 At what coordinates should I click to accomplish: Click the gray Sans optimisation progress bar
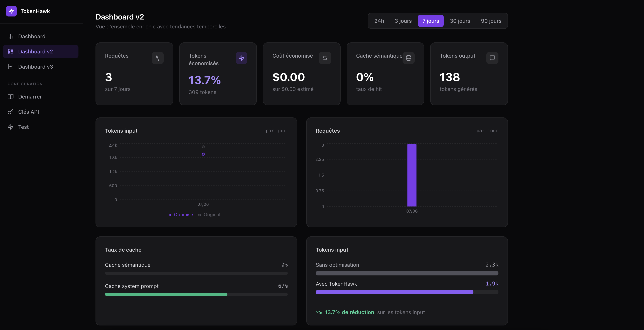(x=407, y=273)
